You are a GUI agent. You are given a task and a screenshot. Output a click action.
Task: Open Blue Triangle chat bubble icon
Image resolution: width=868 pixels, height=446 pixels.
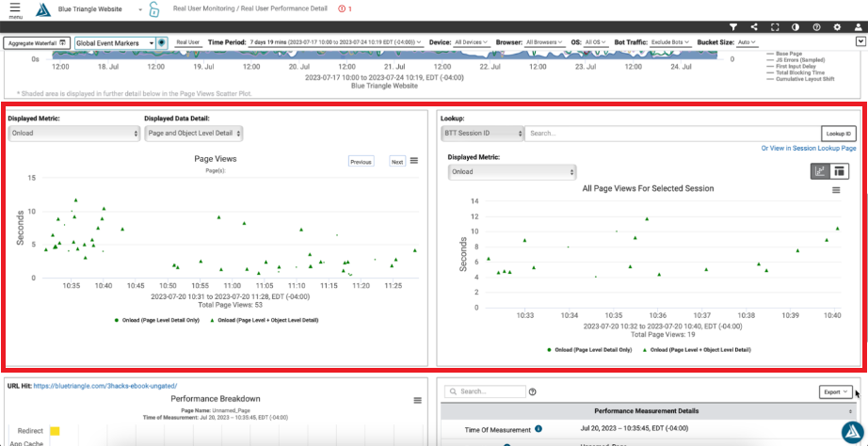point(853,433)
